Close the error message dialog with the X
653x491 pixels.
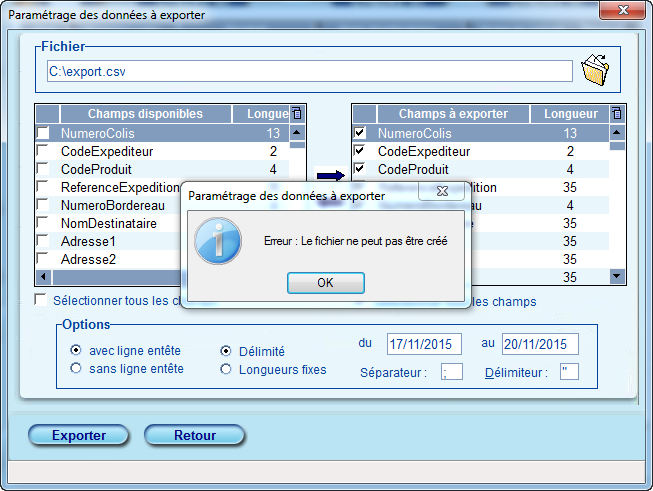[x=442, y=191]
